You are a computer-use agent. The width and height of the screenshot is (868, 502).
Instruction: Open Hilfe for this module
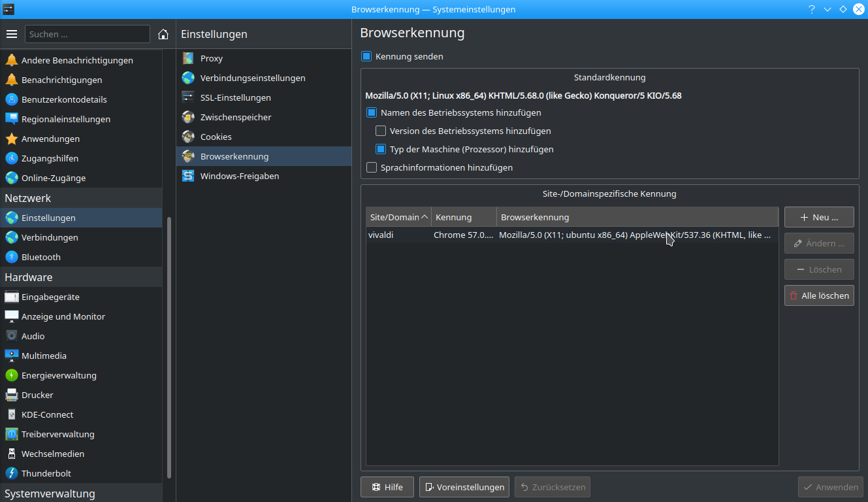point(387,487)
